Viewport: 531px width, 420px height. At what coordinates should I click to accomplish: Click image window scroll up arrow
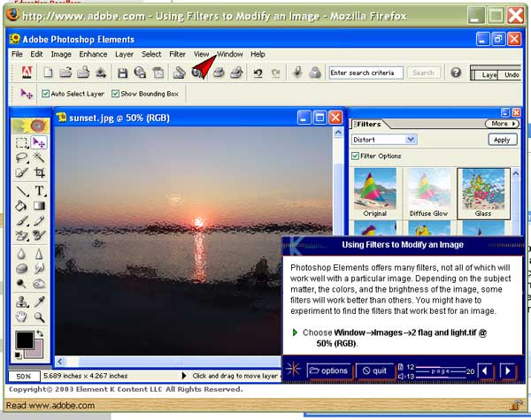tap(338, 133)
